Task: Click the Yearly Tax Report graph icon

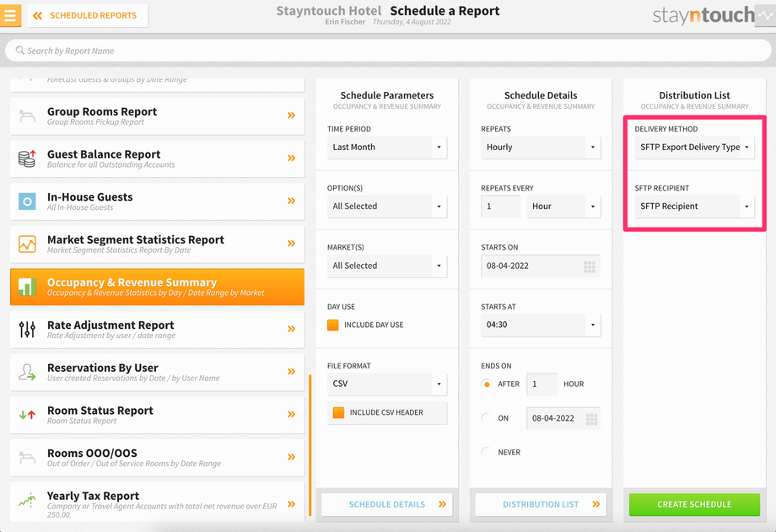Action: pos(27,500)
